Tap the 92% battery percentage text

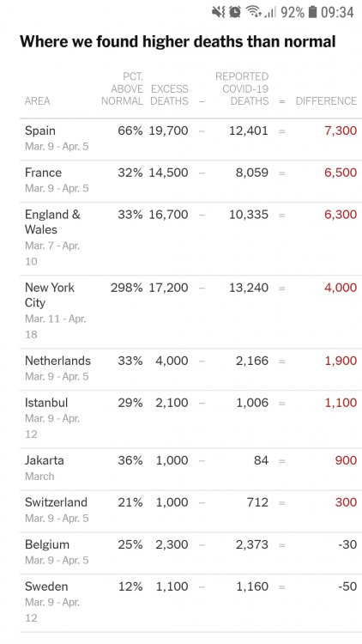293,12
